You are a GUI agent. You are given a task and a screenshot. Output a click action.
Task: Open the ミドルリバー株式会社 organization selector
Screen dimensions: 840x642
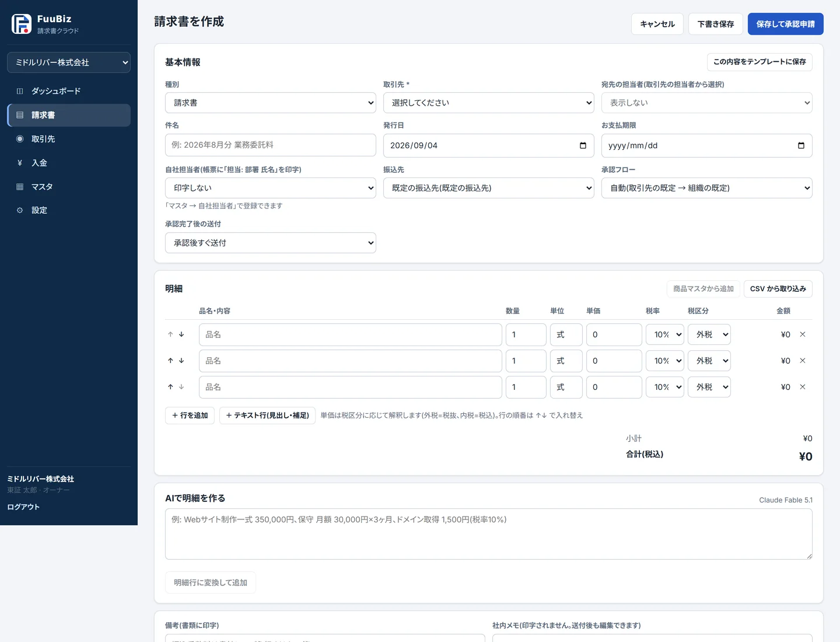pos(69,62)
